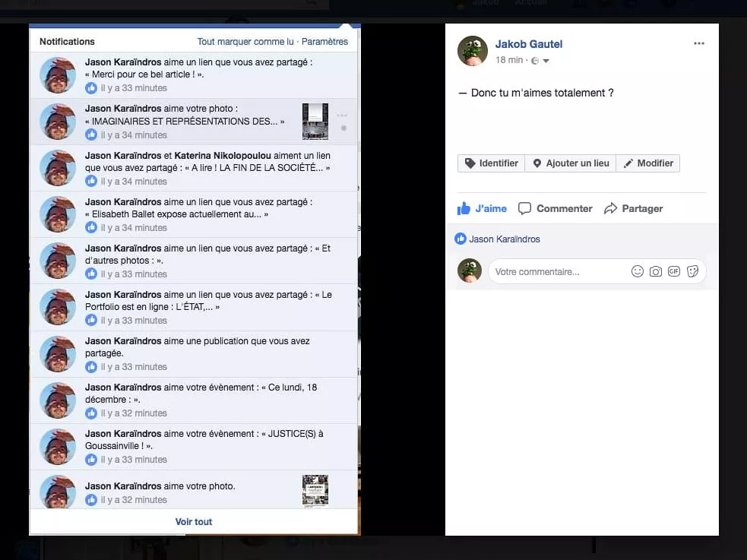747x560 pixels.
Task: Click the name Katerina Nikolopoulou in the notifications
Action: 223,156
